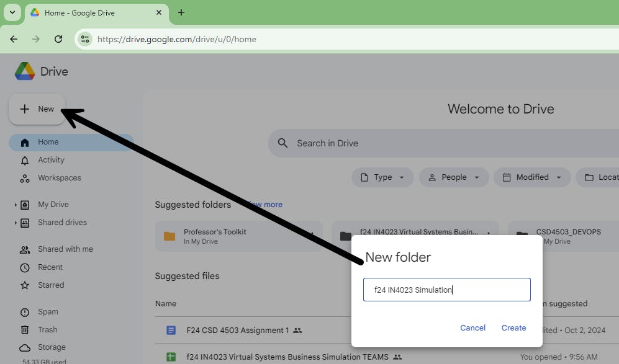Open the Professor's Toolkit folder
619x364 pixels.
tap(239, 236)
